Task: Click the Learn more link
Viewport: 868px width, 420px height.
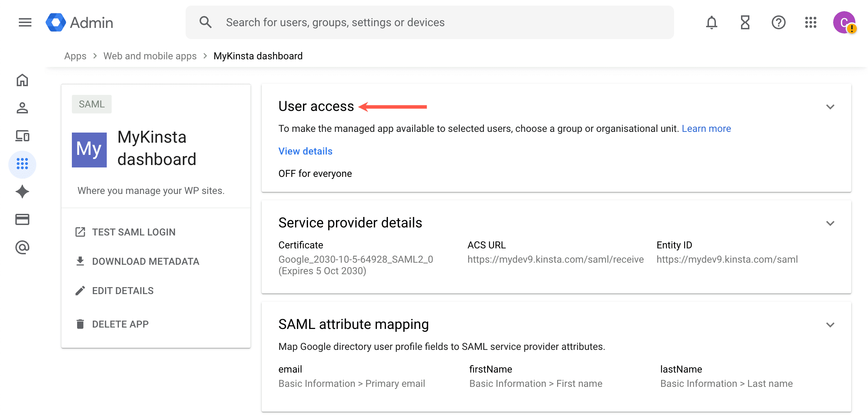Action: pos(706,128)
